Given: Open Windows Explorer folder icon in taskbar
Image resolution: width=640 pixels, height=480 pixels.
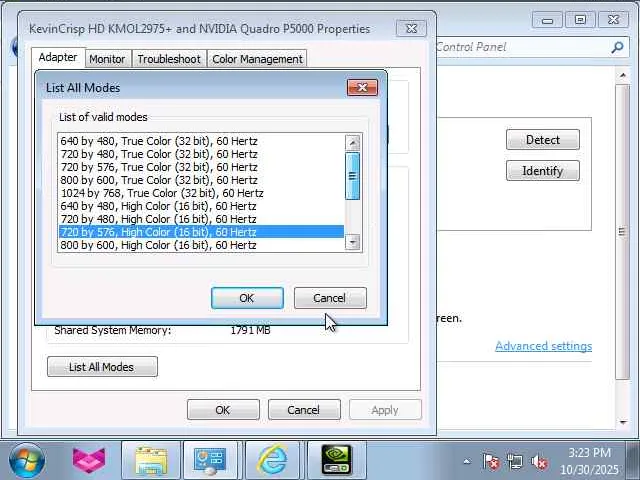Looking at the screenshot, I should (151, 460).
